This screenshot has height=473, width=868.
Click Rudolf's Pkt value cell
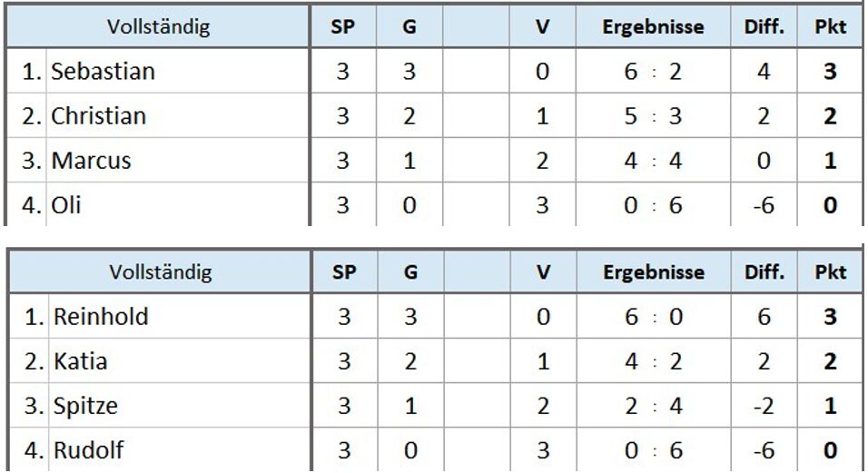tap(829, 450)
